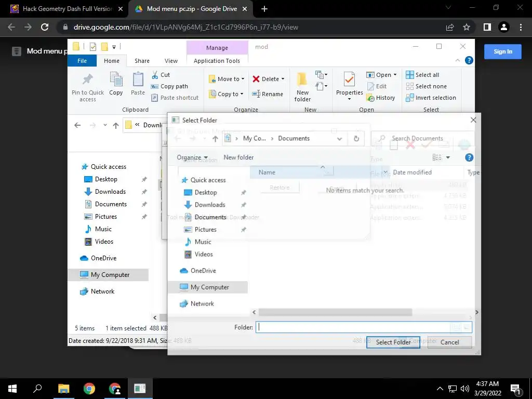Click the Copy ribbon button
This screenshot has height=399, width=532.
[116, 84]
